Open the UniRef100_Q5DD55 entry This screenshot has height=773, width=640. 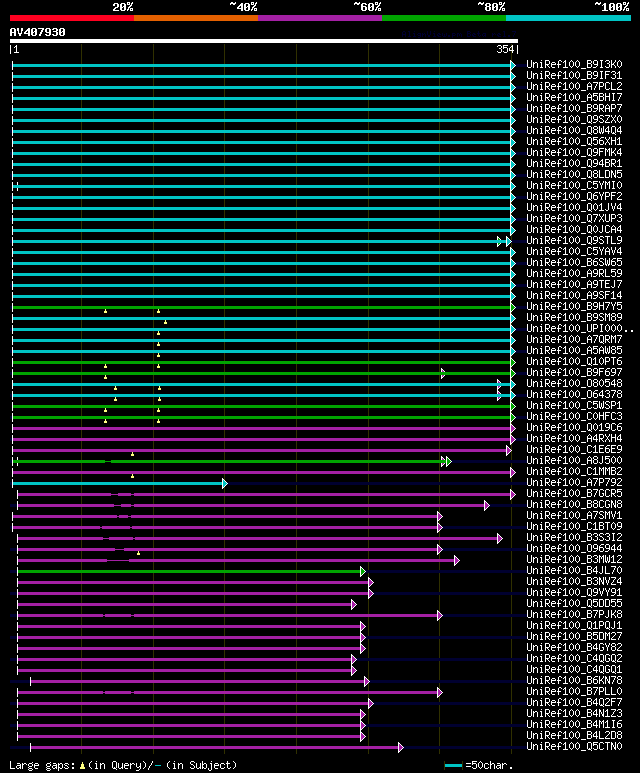click(x=574, y=603)
